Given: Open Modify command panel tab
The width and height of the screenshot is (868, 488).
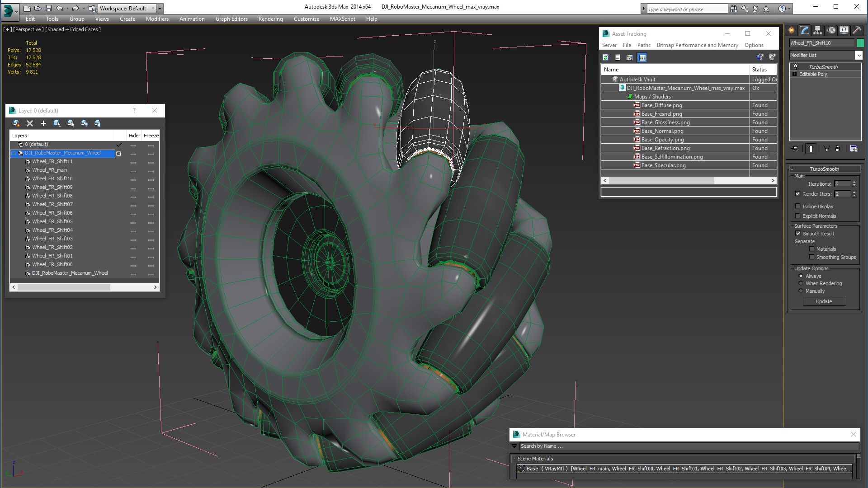Looking at the screenshot, I should (x=805, y=30).
